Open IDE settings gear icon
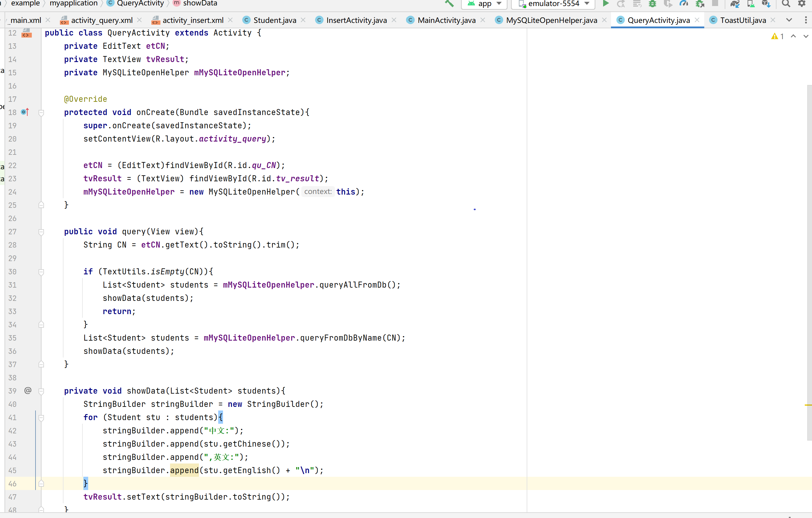The width and height of the screenshot is (812, 518). (801, 3)
